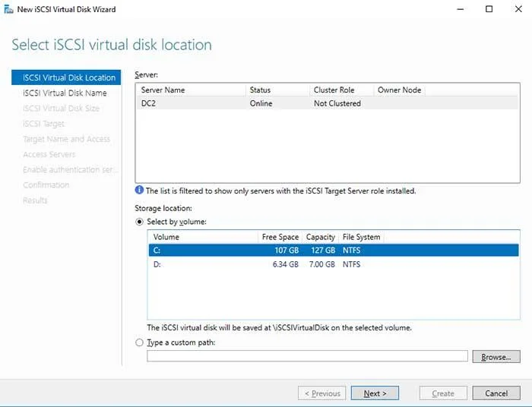Sort servers by Server Name column

click(x=191, y=90)
